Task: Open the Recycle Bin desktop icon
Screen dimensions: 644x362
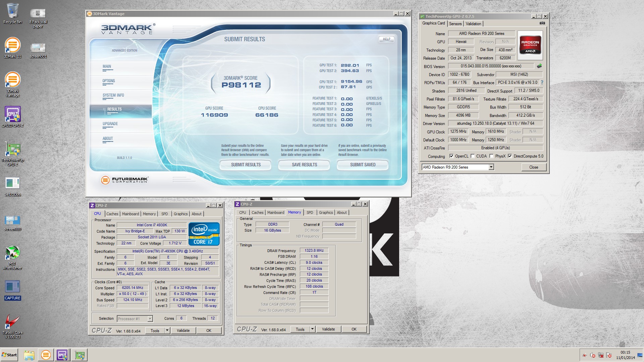Action: pos(12,14)
